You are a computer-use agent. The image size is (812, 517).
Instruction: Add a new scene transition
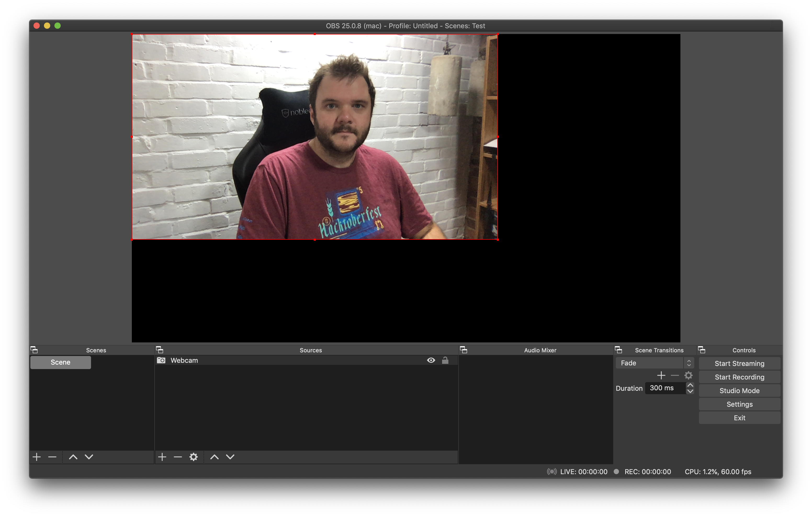(661, 375)
